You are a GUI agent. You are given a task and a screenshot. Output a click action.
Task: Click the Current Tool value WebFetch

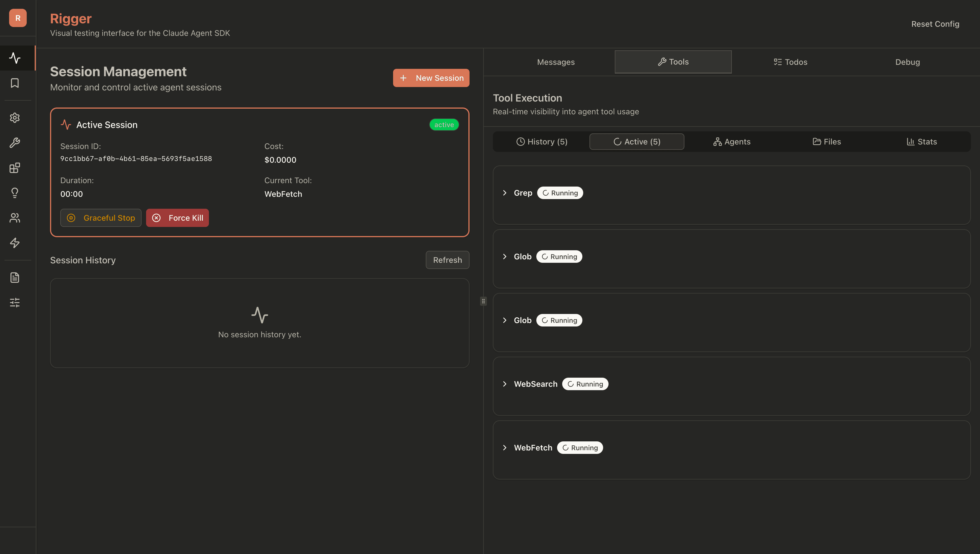click(283, 194)
